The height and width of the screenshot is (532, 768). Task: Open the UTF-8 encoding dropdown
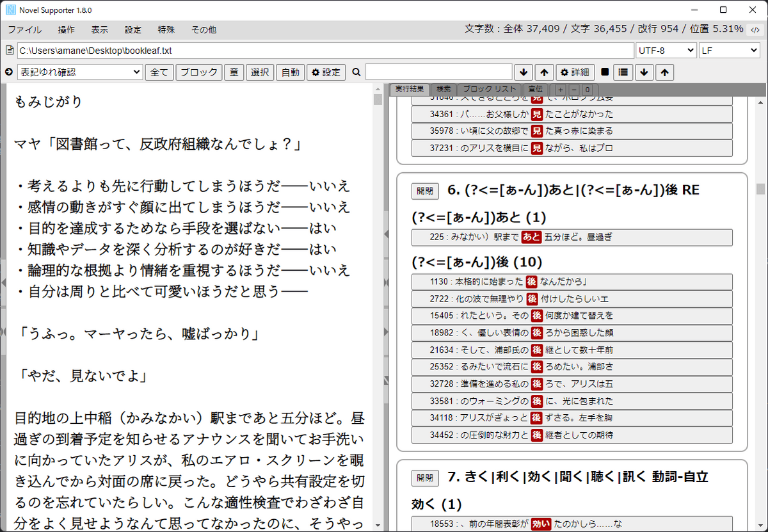[666, 51]
